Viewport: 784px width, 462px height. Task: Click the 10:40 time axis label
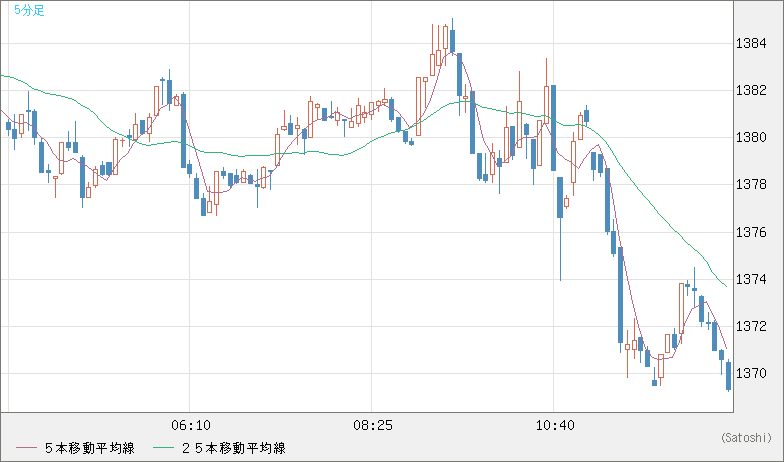pyautogui.click(x=555, y=426)
